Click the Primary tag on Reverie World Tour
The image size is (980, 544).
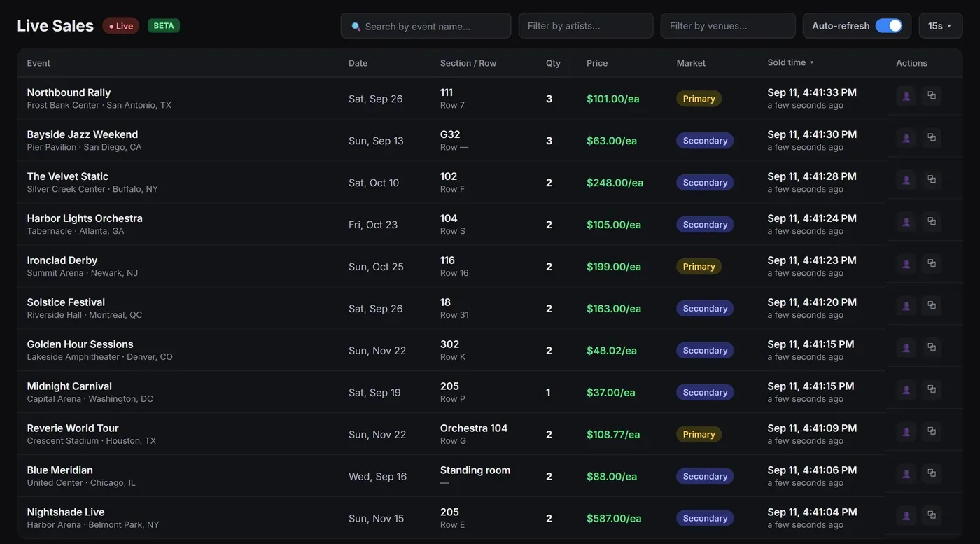(699, 435)
